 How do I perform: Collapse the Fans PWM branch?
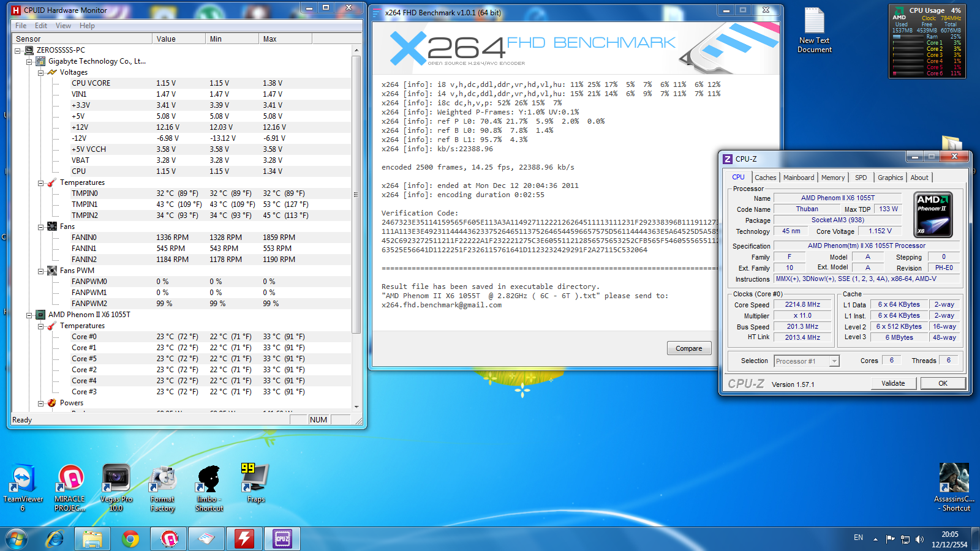coord(40,271)
